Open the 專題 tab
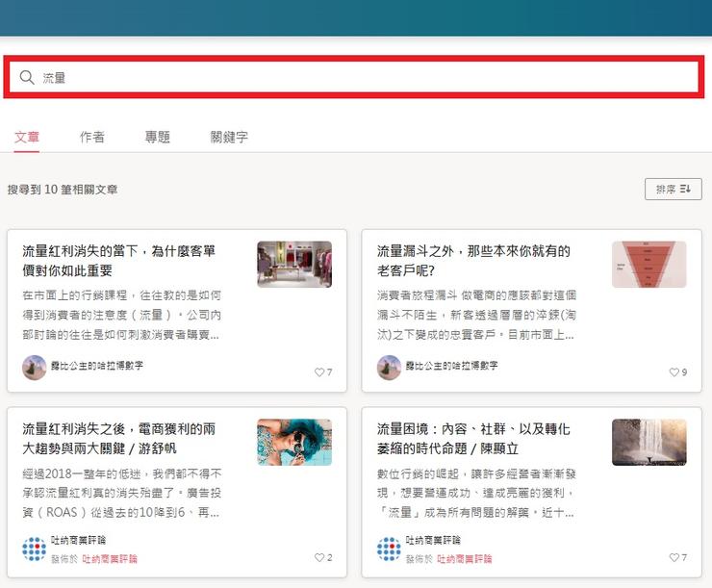 point(158,138)
